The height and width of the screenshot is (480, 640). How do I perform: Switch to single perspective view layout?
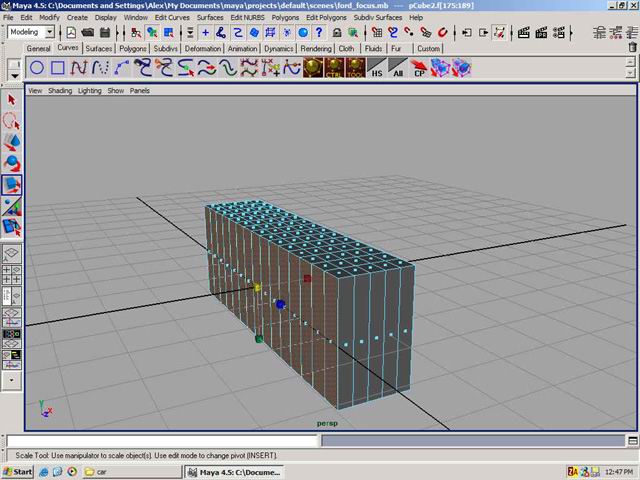click(x=11, y=254)
